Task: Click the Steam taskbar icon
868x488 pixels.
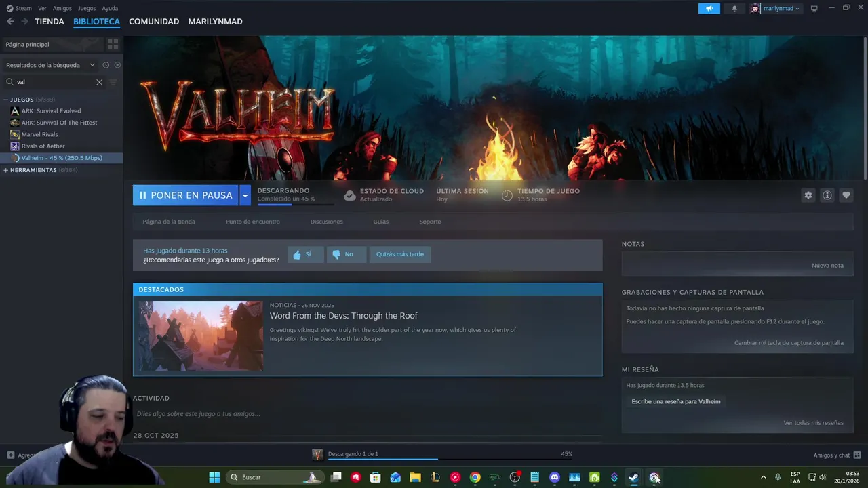Action: click(x=633, y=477)
